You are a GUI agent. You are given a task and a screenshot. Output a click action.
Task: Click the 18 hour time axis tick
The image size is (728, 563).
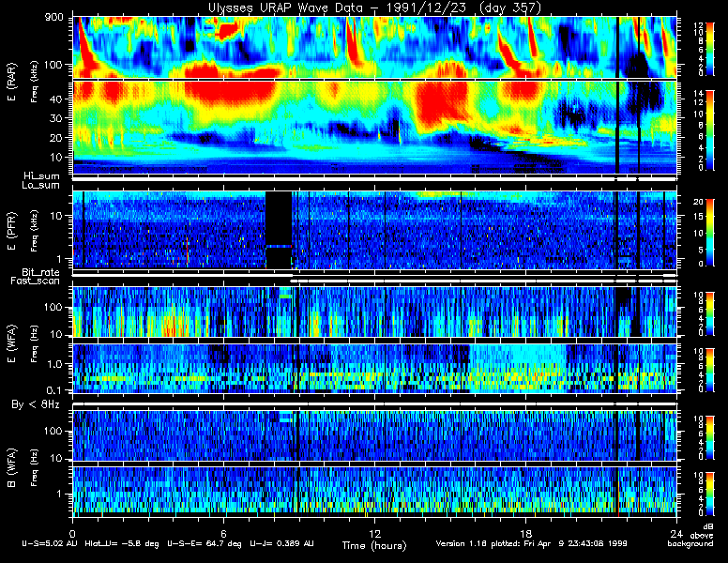pos(525,534)
